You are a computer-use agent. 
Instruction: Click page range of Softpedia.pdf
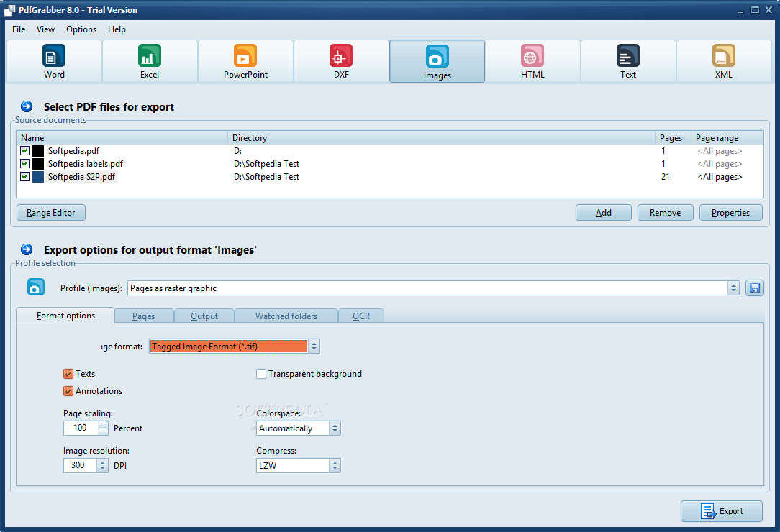(720, 151)
